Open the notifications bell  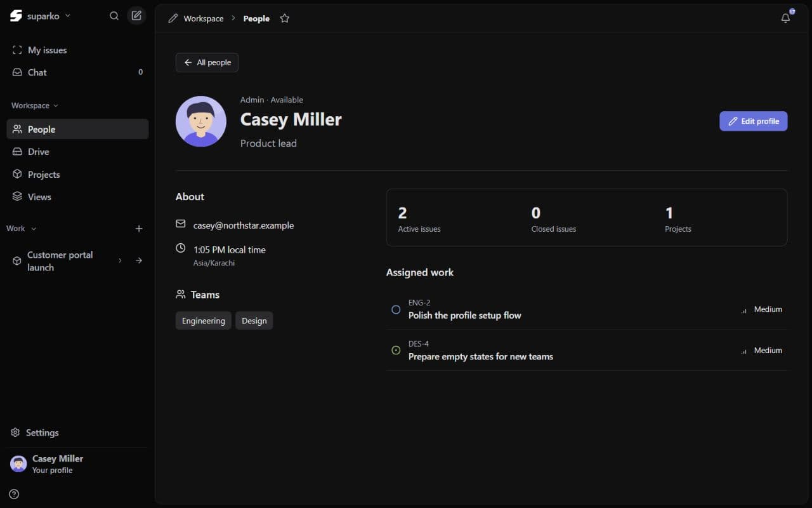pos(785,18)
